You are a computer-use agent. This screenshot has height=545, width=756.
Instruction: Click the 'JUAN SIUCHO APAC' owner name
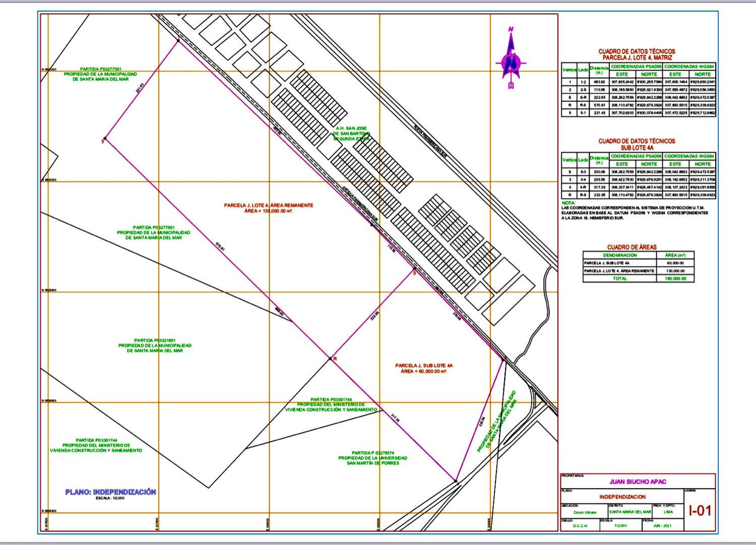(x=638, y=482)
